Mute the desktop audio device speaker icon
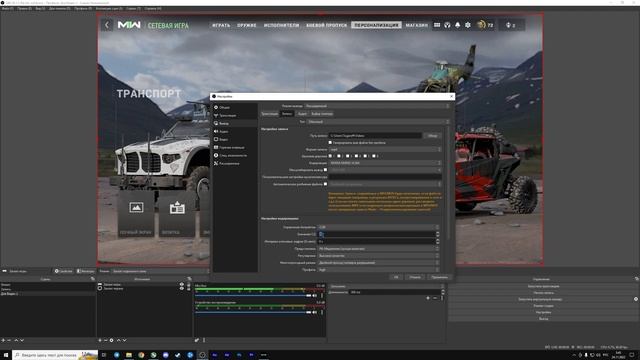This screenshot has height=360, width=640. pyautogui.click(x=315, y=312)
